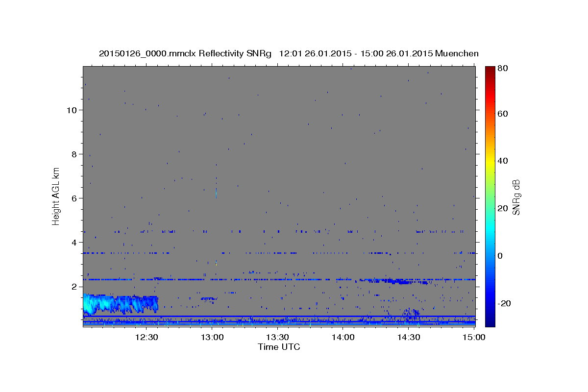The height and width of the screenshot is (392, 588).
Task: Click the colorbar value 80
Action: (x=504, y=69)
